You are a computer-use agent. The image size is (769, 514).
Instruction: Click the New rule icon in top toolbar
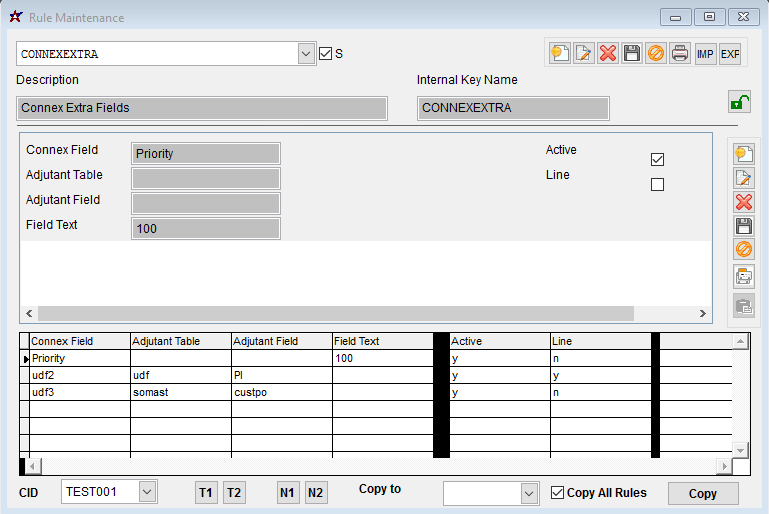(560, 54)
